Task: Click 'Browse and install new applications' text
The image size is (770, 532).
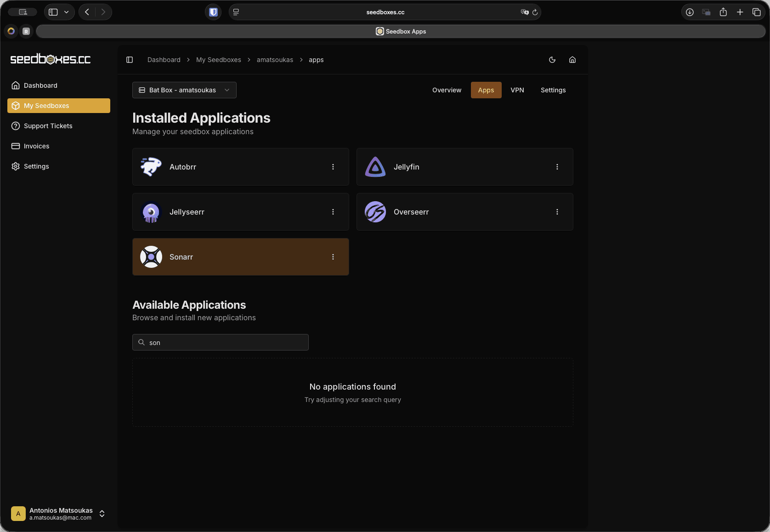Action: 194,317
